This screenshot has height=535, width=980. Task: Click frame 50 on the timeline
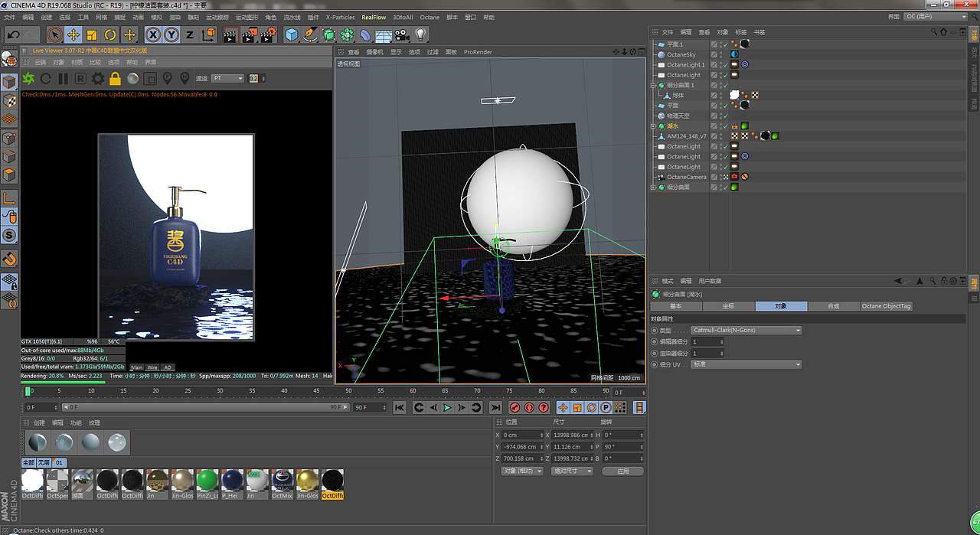point(348,393)
